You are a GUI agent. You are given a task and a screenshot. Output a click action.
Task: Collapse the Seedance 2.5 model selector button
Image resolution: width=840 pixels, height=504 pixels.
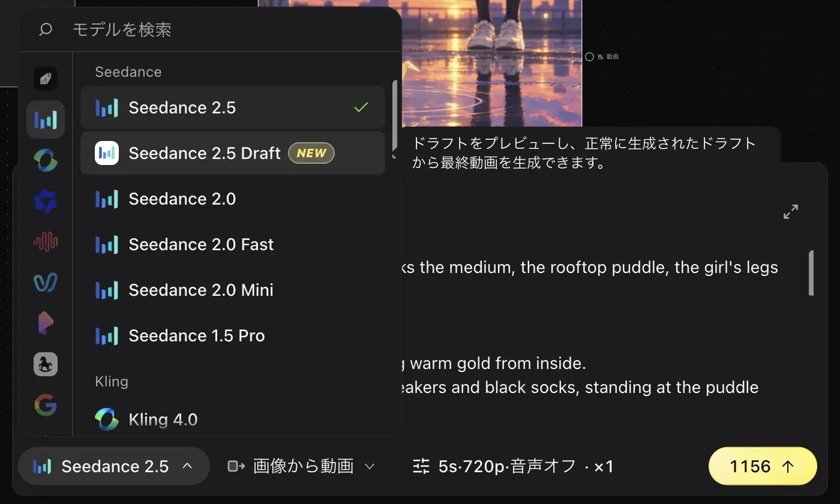pyautogui.click(x=114, y=466)
